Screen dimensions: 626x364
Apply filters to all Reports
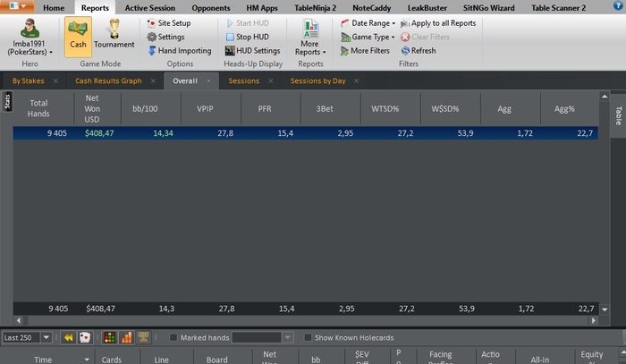click(438, 23)
